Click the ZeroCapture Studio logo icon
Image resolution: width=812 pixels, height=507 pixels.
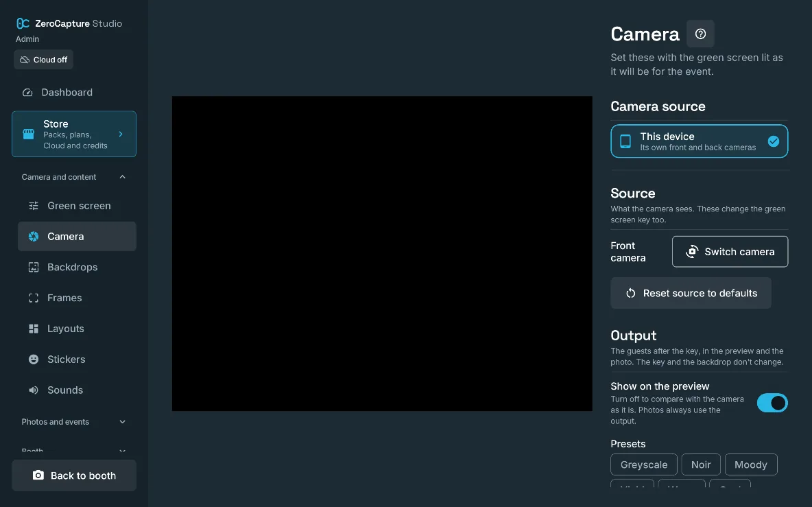[x=23, y=23]
